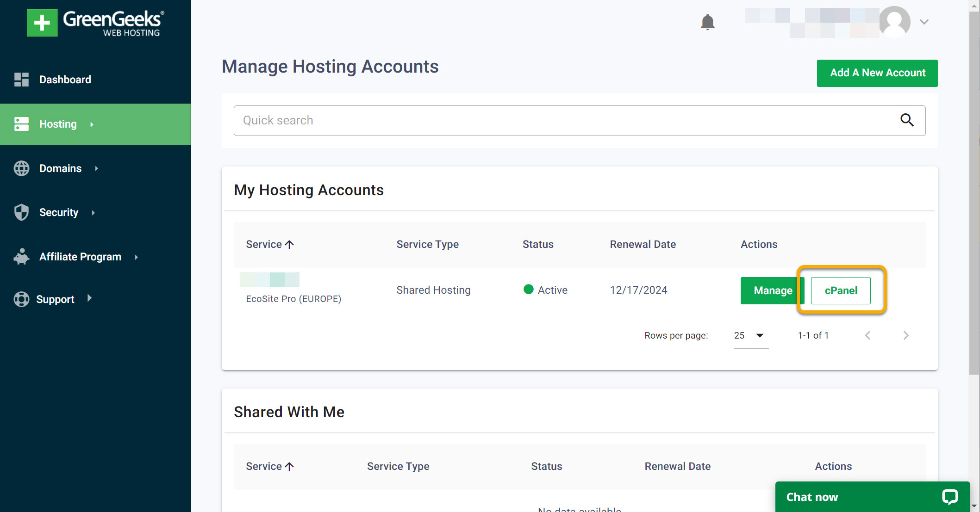980x512 pixels.
Task: Click the GreenGeeks logo
Action: coord(96,23)
